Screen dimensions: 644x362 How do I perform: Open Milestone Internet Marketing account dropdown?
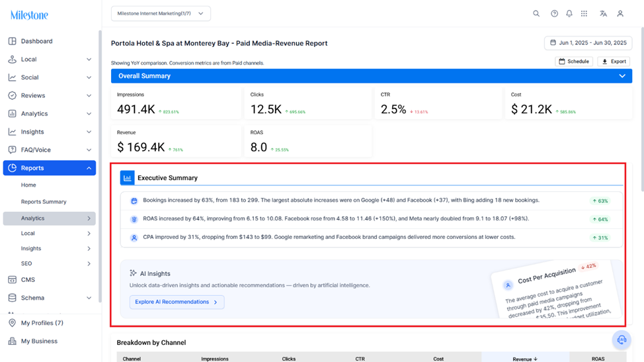pos(161,13)
